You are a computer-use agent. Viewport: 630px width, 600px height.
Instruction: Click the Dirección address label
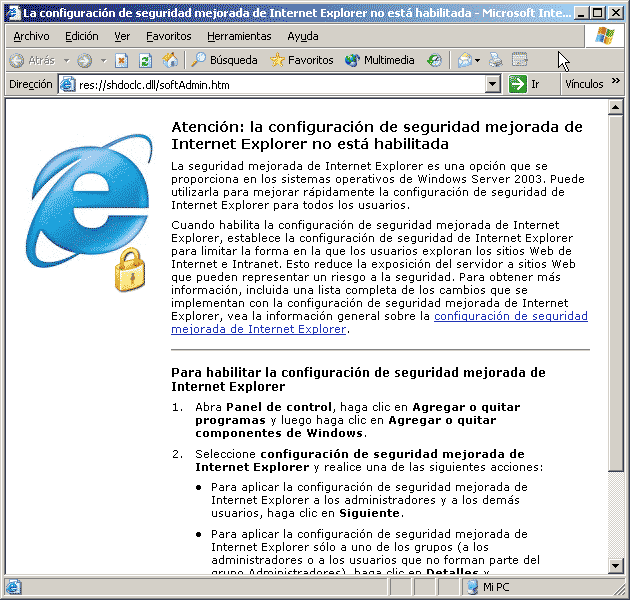(31, 84)
